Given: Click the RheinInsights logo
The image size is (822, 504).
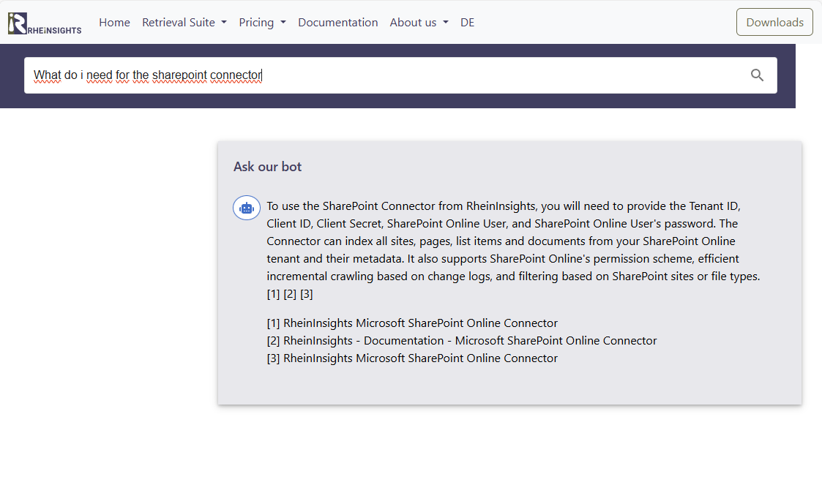Looking at the screenshot, I should tap(45, 23).
